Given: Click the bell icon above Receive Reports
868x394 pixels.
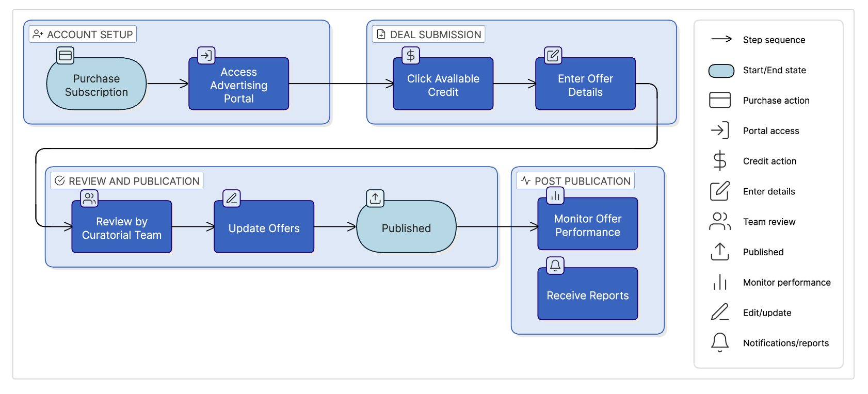Looking at the screenshot, I should [555, 266].
